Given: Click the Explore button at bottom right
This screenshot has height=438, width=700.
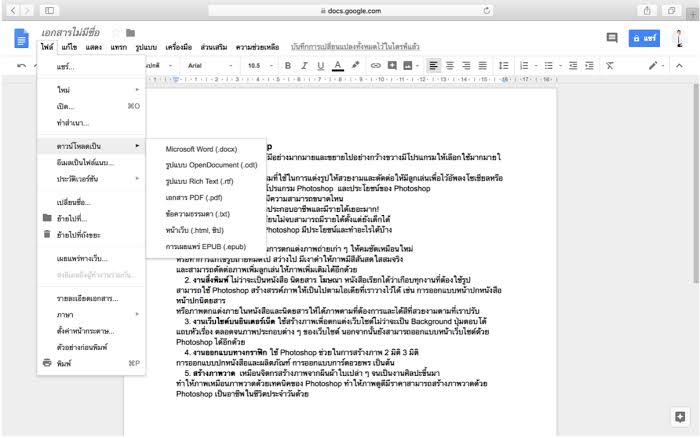Looking at the screenshot, I should pos(680,417).
